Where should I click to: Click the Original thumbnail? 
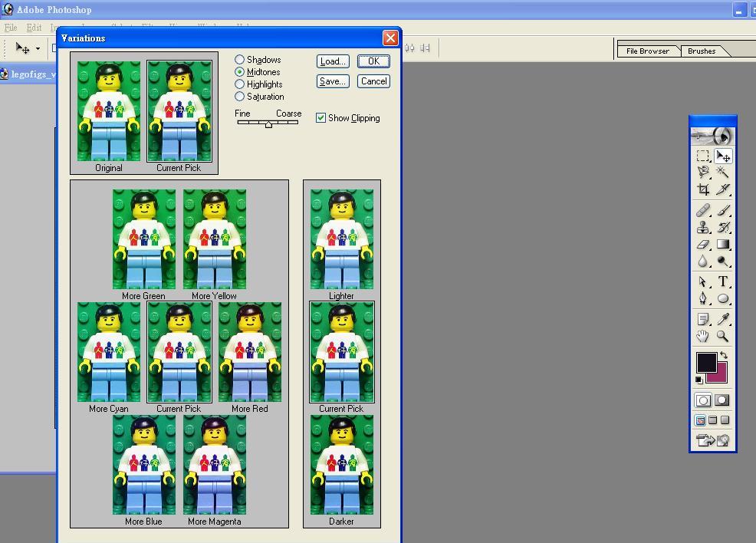click(108, 111)
